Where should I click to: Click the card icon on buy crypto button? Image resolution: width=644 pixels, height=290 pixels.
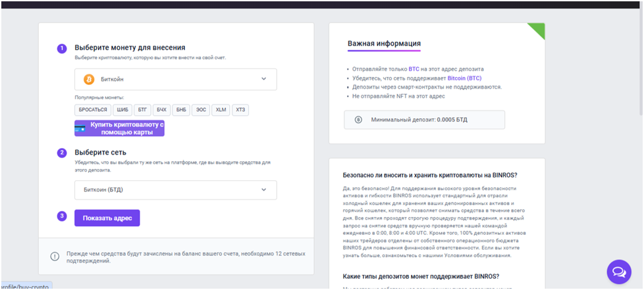80,128
